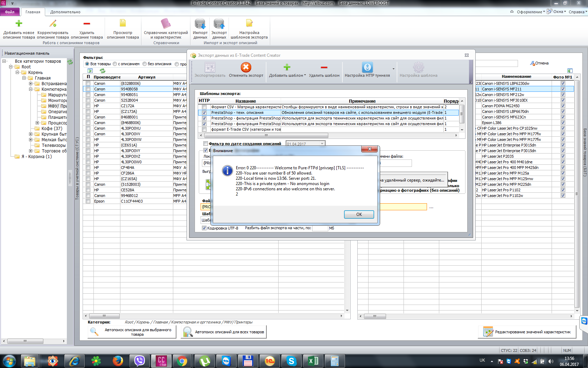Switch to the Дополнительно ribbon tab
This screenshot has height=368, width=588.
tap(65, 12)
